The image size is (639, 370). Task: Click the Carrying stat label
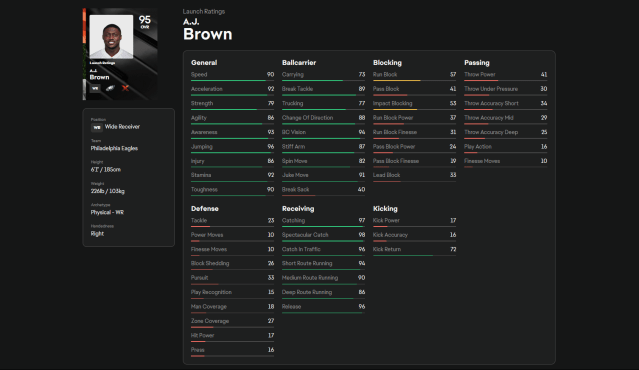click(293, 75)
